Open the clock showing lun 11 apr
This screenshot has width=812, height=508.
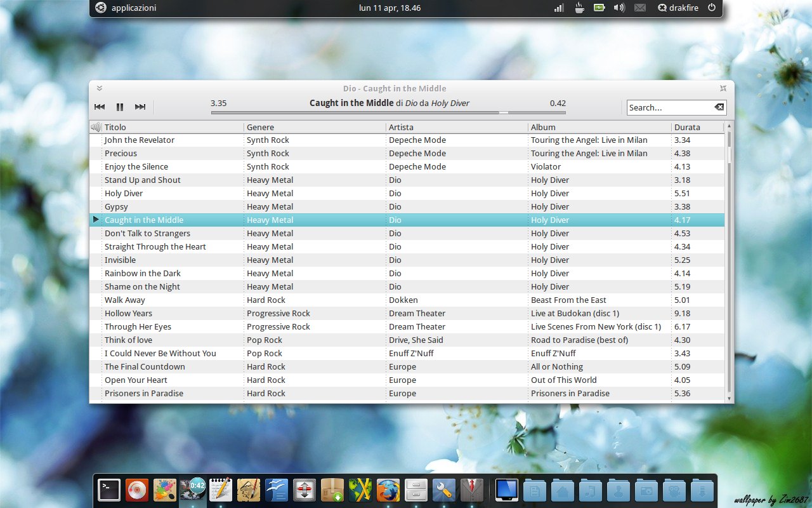coord(390,8)
